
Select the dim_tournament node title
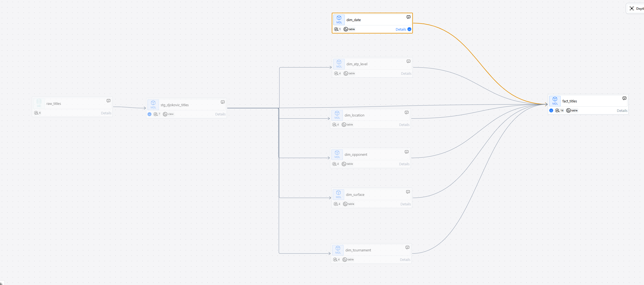(358, 250)
